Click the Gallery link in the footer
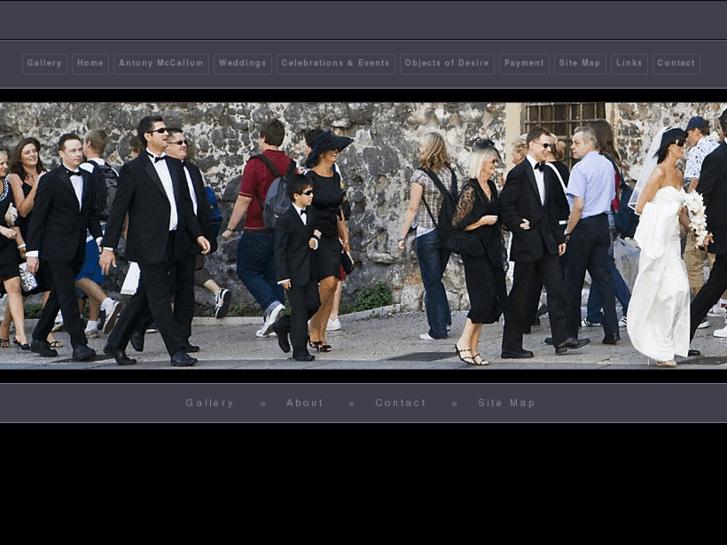 [x=210, y=403]
